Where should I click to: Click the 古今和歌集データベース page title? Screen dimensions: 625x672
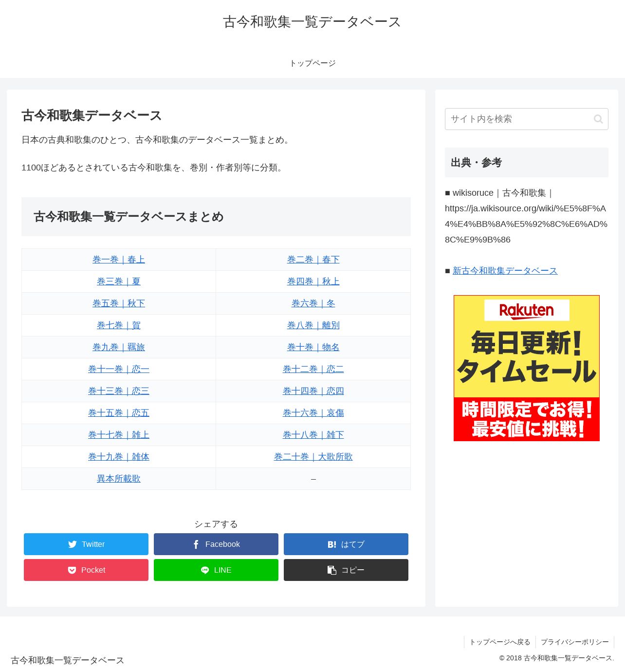click(92, 115)
